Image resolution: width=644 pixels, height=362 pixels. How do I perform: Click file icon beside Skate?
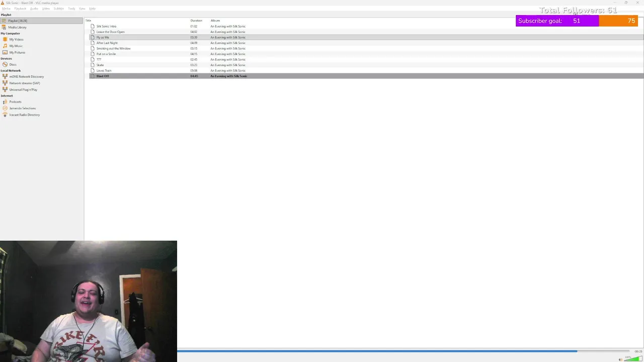(x=93, y=65)
